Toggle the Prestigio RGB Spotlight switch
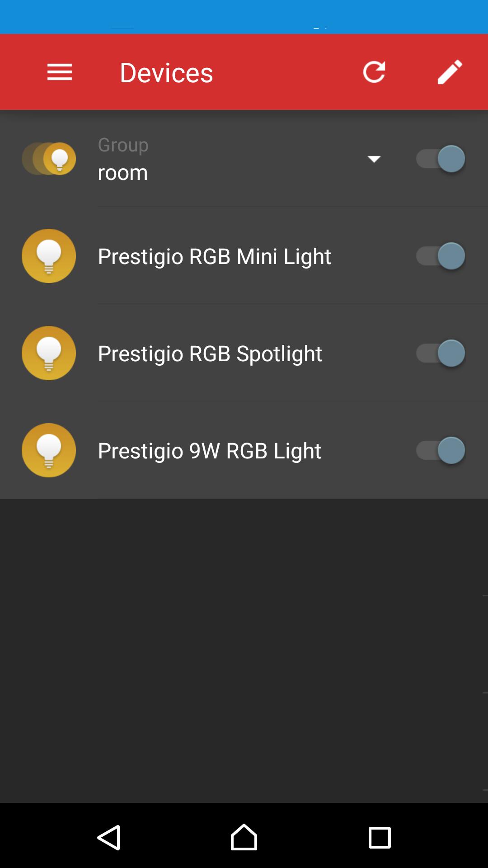This screenshot has height=868, width=488. [x=441, y=353]
